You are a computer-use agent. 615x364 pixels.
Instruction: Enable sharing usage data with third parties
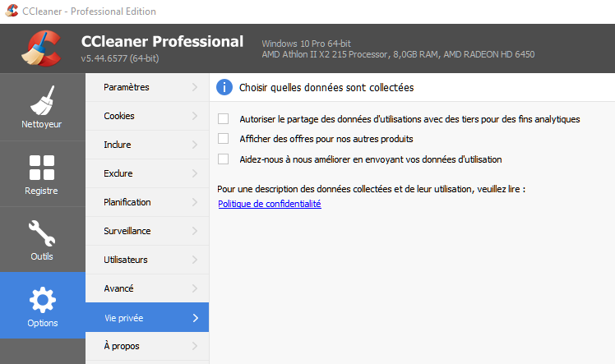(223, 118)
